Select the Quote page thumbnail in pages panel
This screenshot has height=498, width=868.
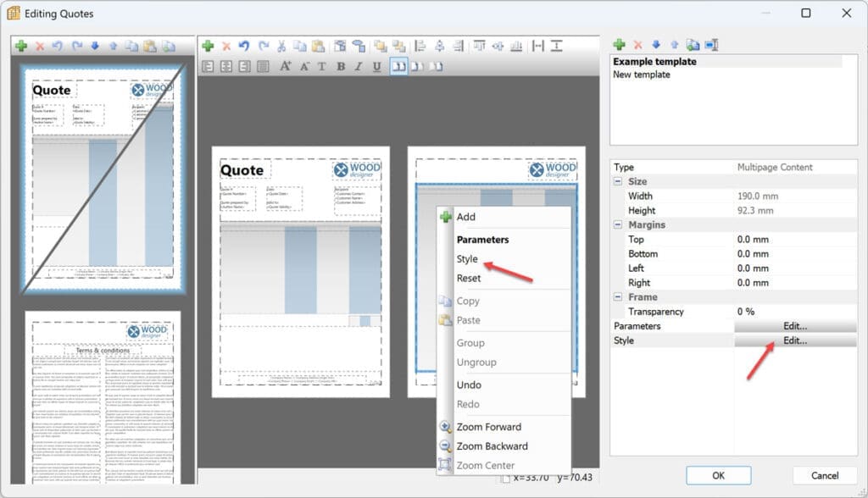coord(103,179)
